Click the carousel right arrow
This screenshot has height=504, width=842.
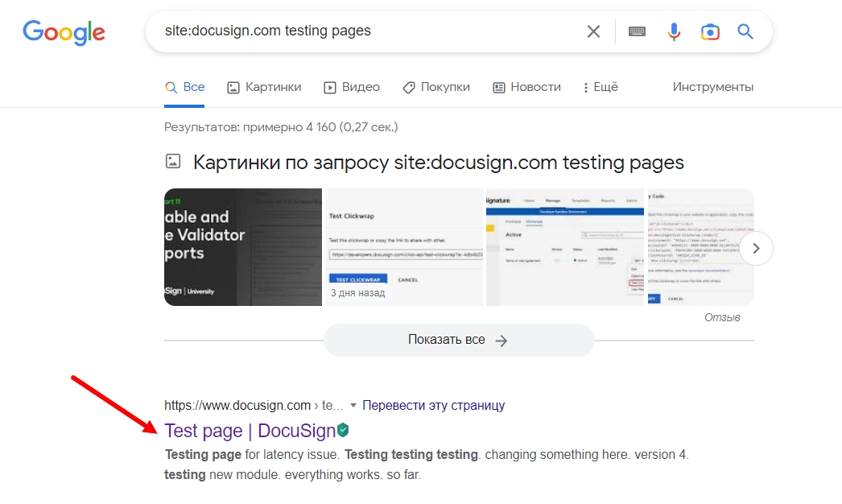(x=755, y=248)
